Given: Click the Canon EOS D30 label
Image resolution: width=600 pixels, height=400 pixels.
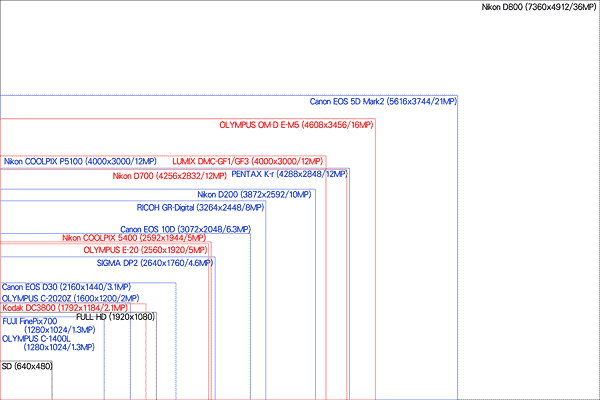Looking at the screenshot, I should pos(66,287).
